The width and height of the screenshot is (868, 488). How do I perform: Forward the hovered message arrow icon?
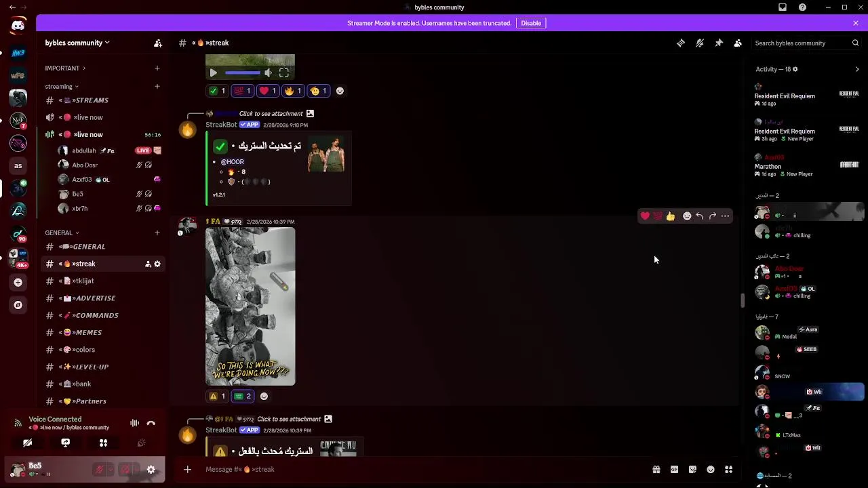[712, 216]
